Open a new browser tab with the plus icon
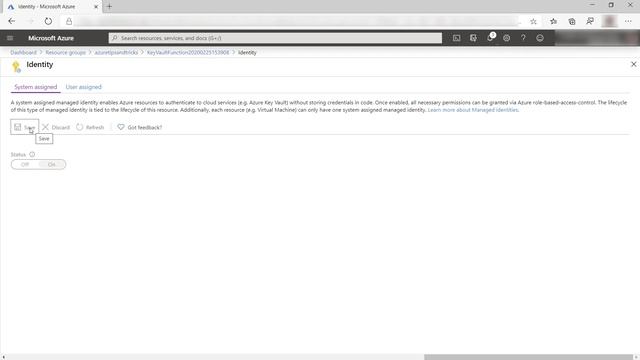The image size is (640, 360). coord(109,7)
